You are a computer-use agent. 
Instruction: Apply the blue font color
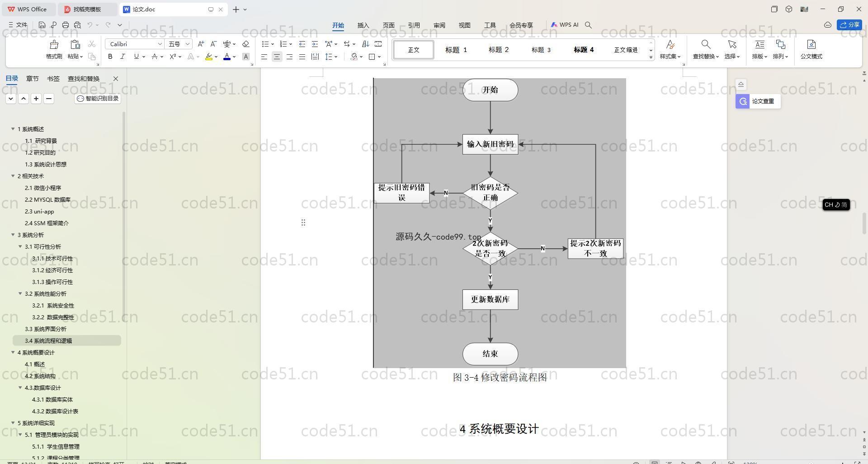tap(227, 57)
